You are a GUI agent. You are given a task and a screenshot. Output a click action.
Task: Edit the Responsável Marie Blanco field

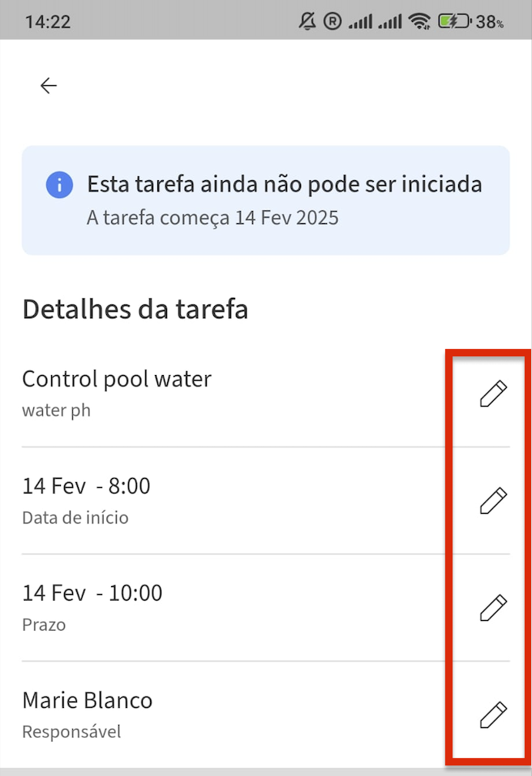[493, 714]
